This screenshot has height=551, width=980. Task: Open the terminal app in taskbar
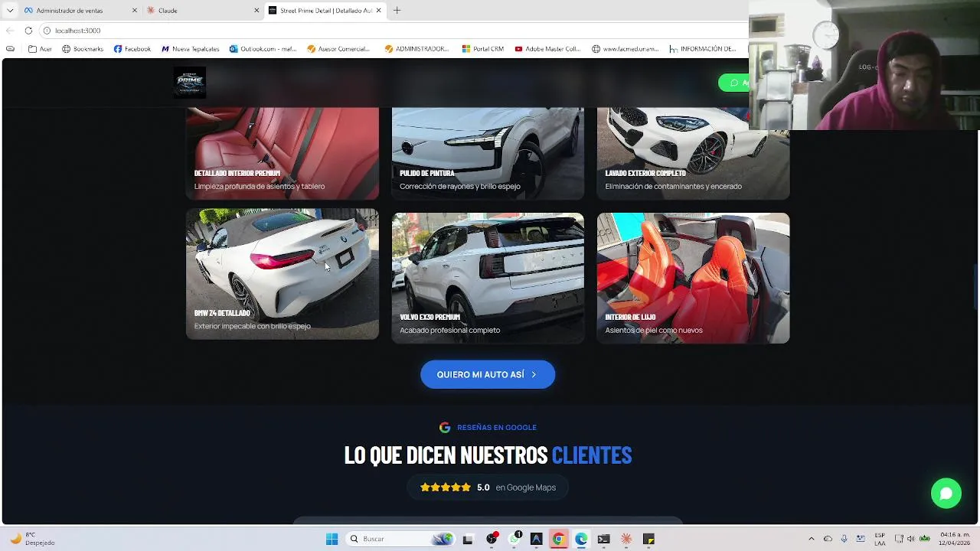[x=603, y=539]
